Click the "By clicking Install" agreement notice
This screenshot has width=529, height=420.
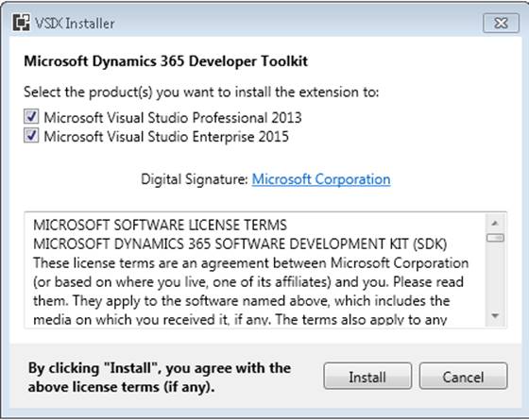coord(160,378)
